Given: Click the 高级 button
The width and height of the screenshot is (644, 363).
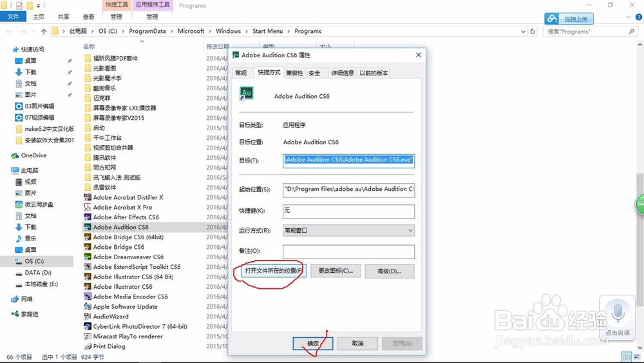Looking at the screenshot, I should click(390, 271).
